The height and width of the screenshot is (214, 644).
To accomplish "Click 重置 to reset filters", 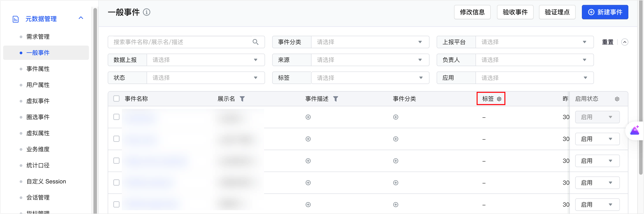I will pyautogui.click(x=608, y=42).
